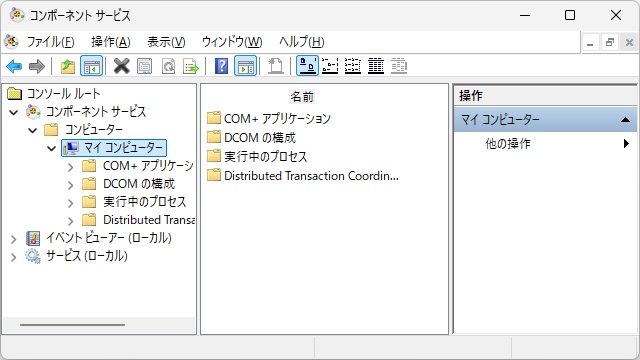Click the greyed status view toolbar icon

tap(399, 66)
